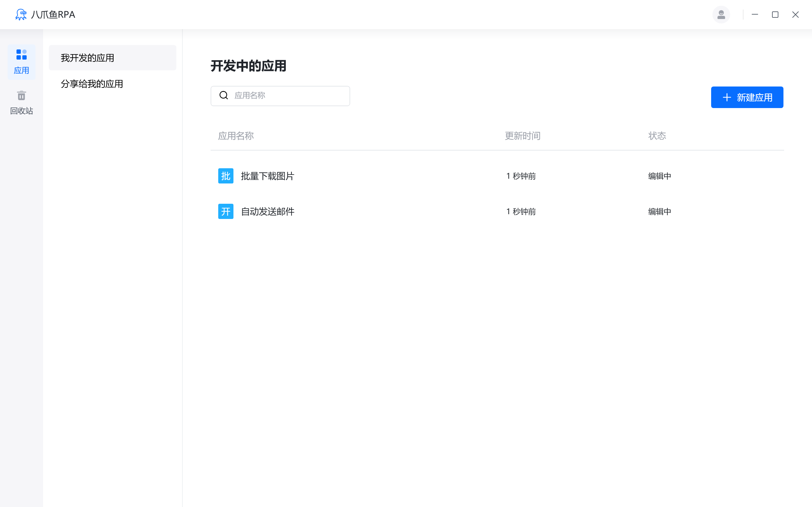This screenshot has height=507, width=812.
Task: Click the 开发中的应用 page title
Action: click(248, 66)
